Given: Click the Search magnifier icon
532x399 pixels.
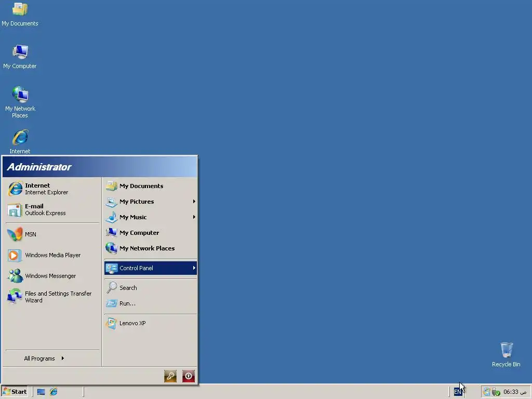Looking at the screenshot, I should point(111,288).
